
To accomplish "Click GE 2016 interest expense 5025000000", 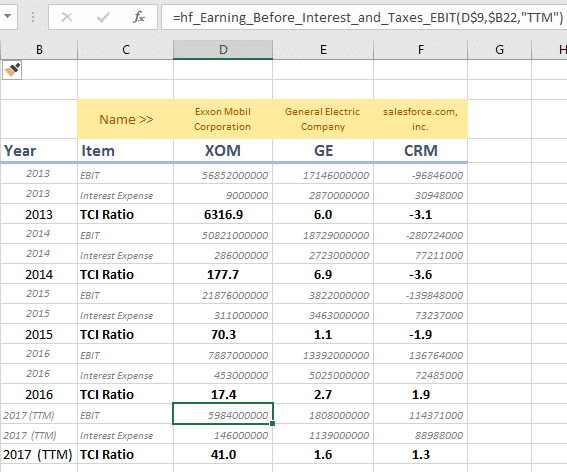I will (323, 375).
